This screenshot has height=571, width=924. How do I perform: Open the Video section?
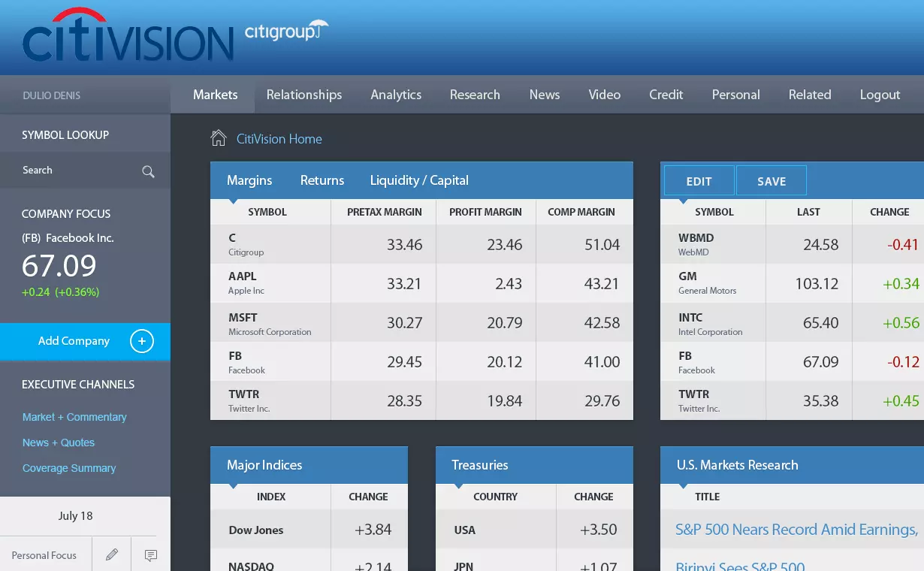click(x=605, y=95)
